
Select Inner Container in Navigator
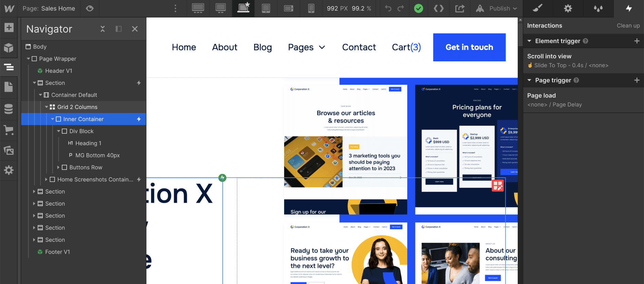[84, 119]
